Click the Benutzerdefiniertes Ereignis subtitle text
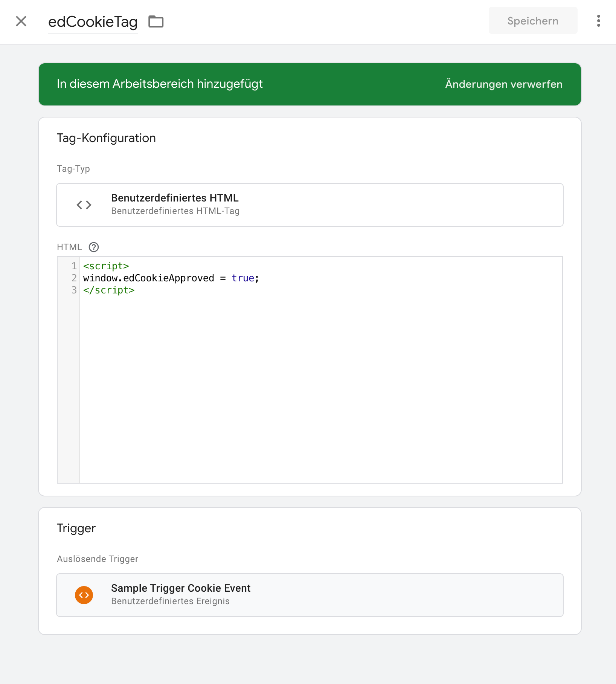 [170, 601]
